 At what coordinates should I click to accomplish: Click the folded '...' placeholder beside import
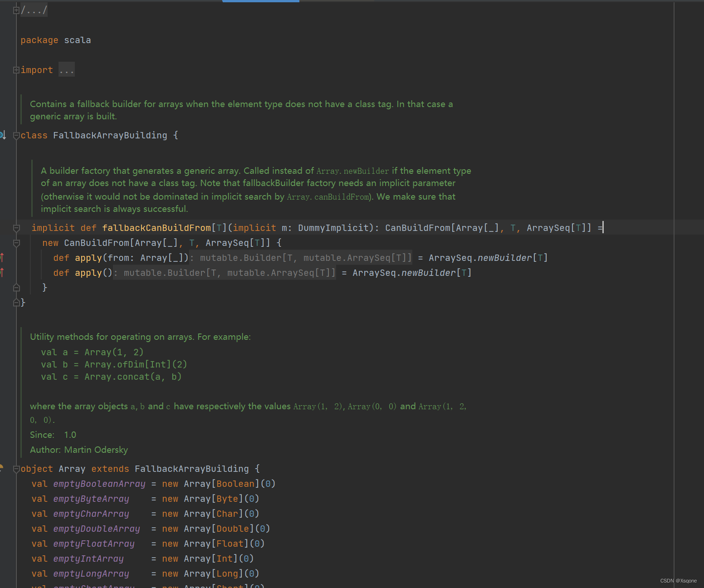pos(66,70)
